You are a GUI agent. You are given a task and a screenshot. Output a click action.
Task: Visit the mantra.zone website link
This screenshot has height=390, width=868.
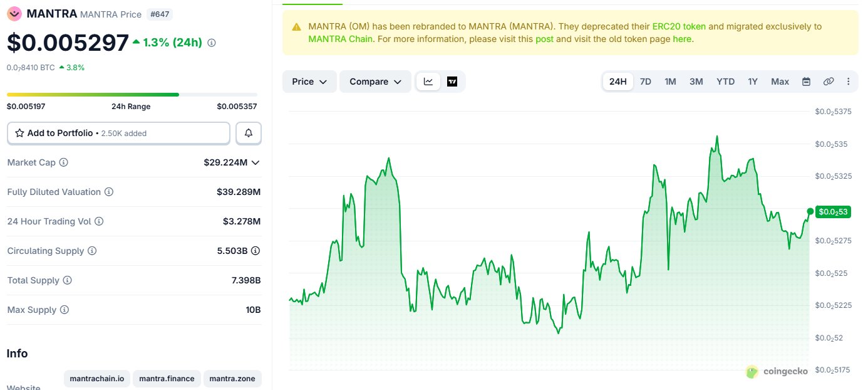click(233, 379)
